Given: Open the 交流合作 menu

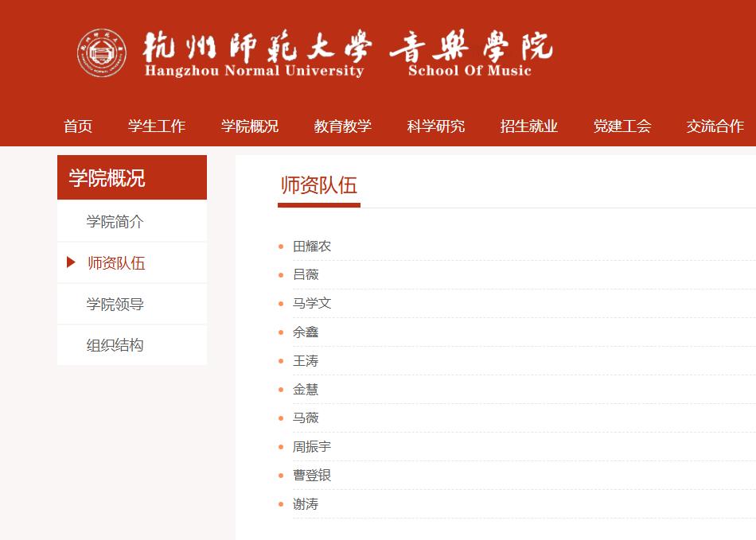Looking at the screenshot, I should pos(715,126).
